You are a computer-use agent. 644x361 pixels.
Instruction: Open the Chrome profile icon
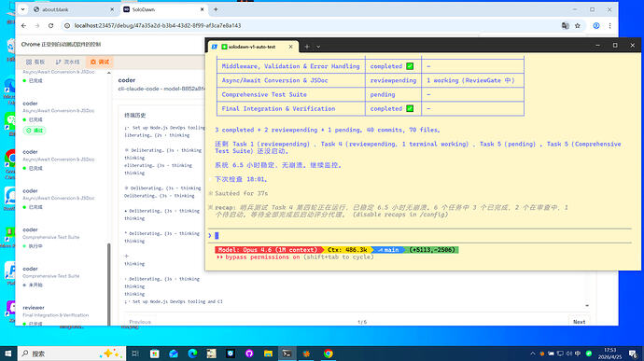pyautogui.click(x=596, y=25)
